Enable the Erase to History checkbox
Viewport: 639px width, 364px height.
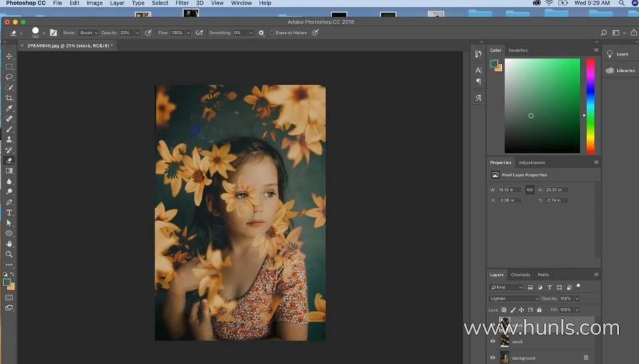click(x=272, y=33)
